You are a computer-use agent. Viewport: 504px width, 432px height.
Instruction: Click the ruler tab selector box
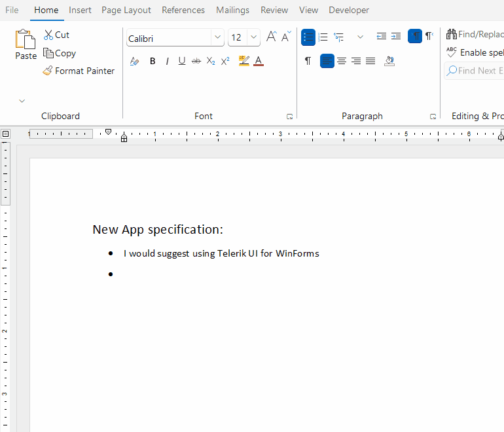click(x=5, y=134)
